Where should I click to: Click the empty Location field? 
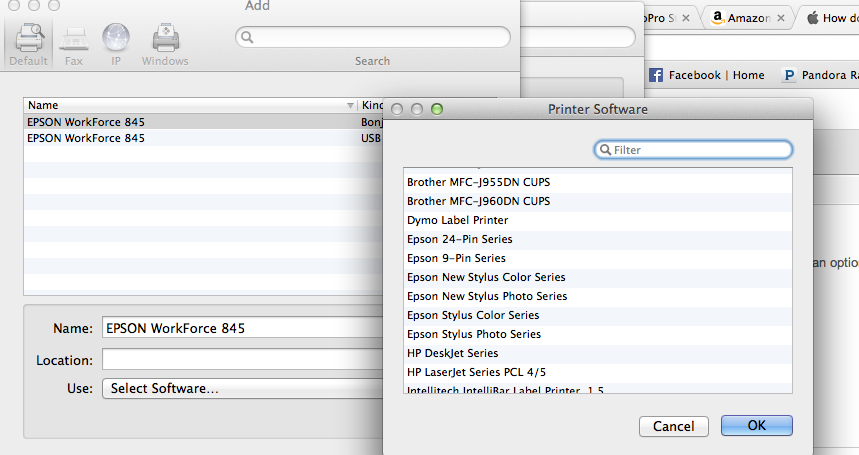[242, 360]
